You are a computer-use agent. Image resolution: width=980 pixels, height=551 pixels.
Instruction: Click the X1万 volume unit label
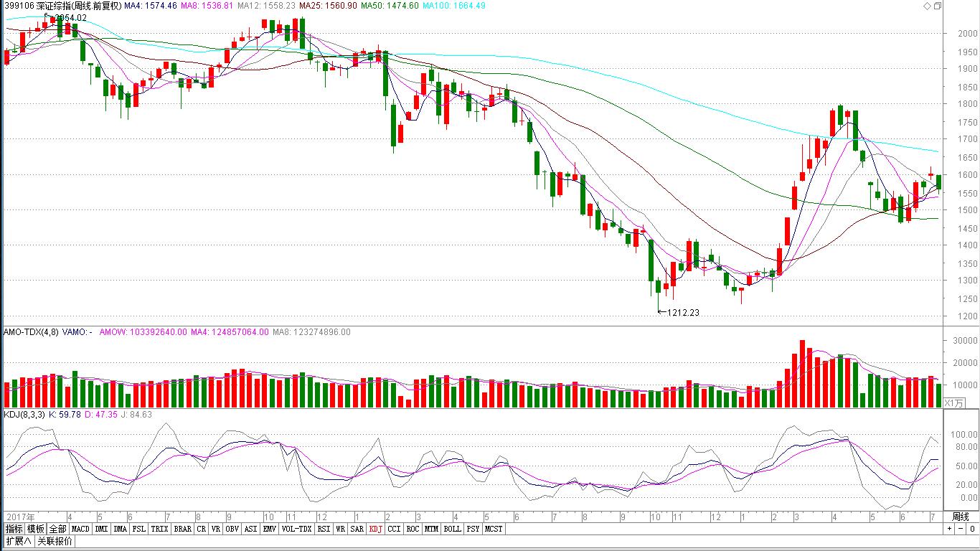coord(953,403)
